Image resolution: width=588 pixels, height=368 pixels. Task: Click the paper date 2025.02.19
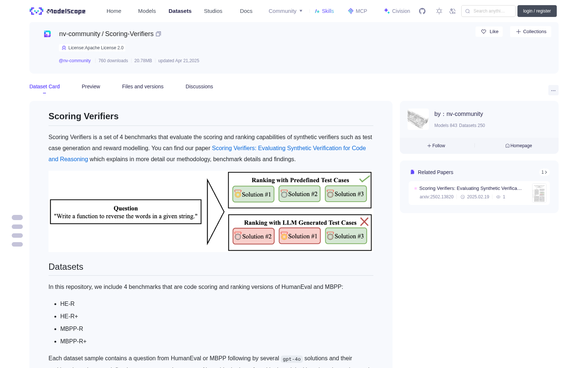478,197
